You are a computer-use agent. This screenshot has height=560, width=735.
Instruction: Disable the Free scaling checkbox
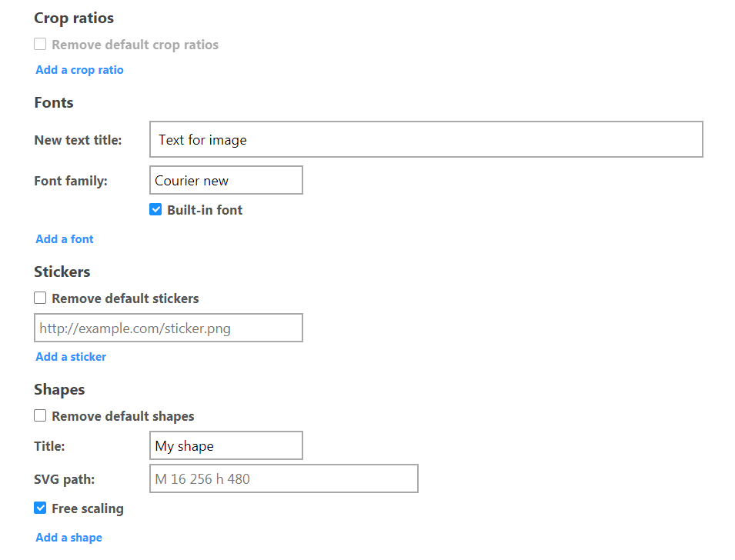coord(40,508)
